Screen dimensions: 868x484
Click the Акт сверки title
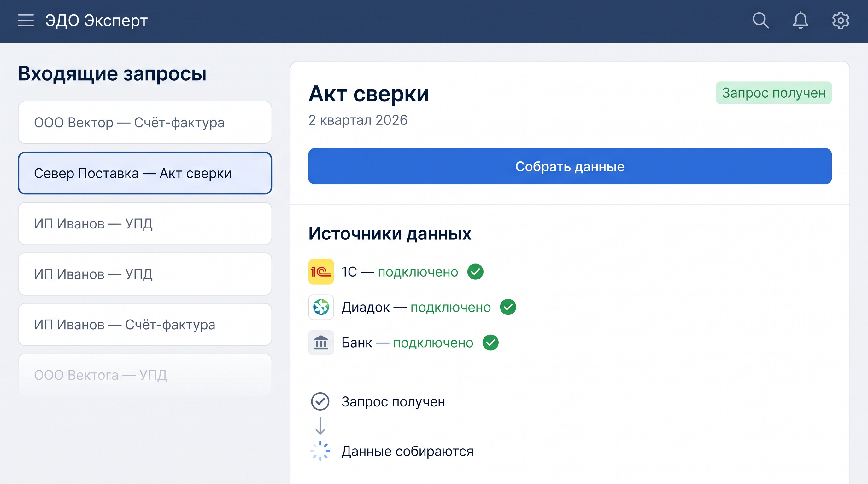(369, 94)
